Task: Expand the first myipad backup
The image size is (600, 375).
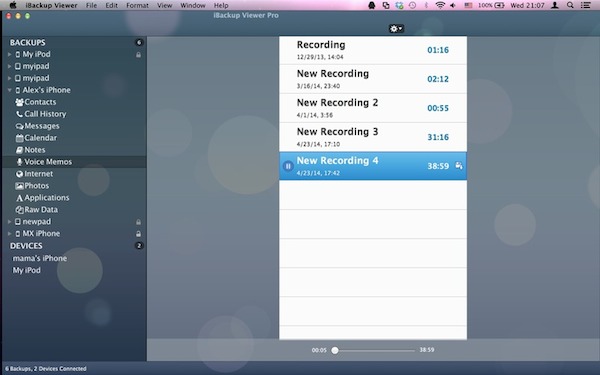Action: (x=10, y=67)
